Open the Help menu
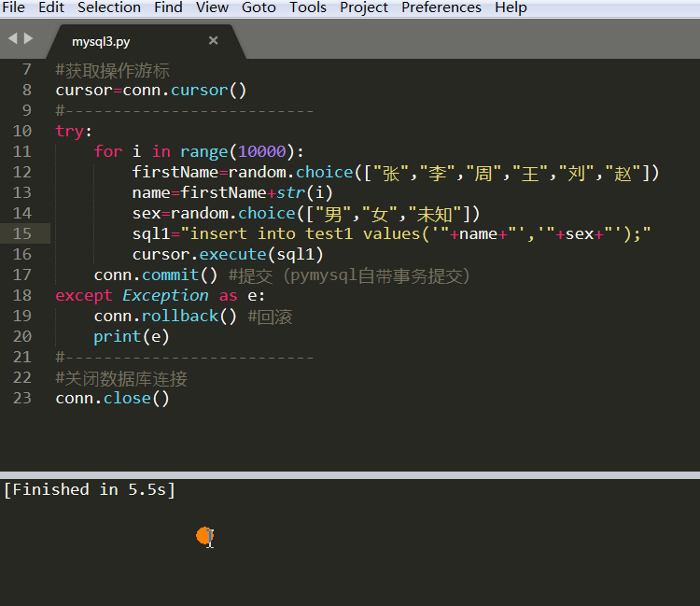The width and height of the screenshot is (700, 606). click(x=511, y=7)
